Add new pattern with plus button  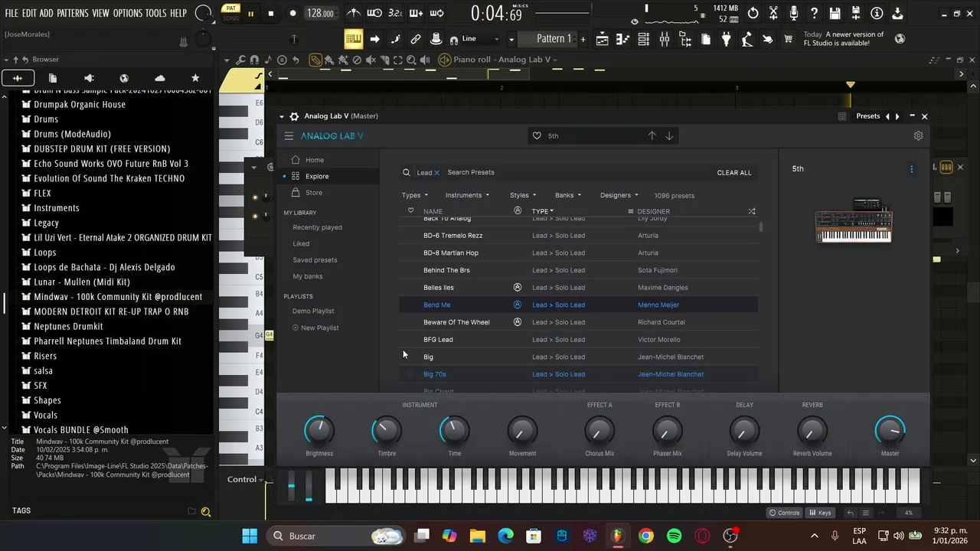[583, 39]
